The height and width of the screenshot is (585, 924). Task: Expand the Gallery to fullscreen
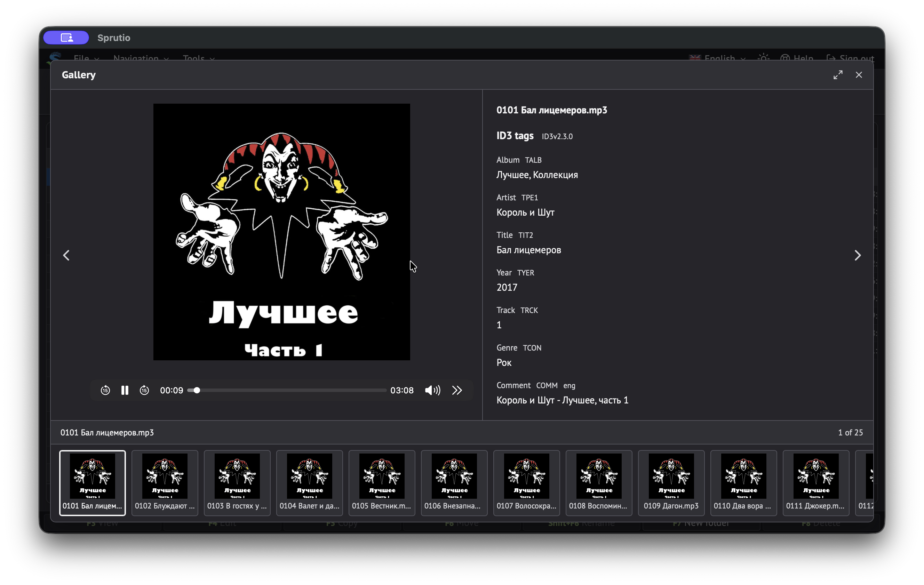(838, 75)
